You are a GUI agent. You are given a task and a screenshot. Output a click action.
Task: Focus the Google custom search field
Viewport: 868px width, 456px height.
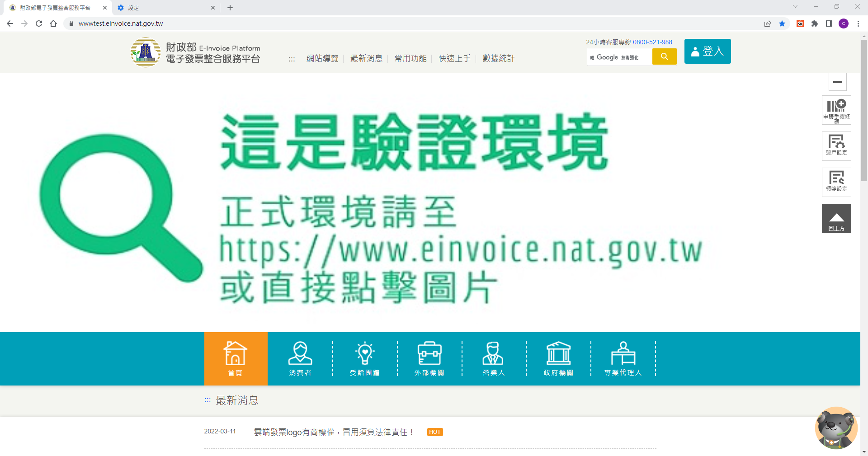[x=620, y=57]
